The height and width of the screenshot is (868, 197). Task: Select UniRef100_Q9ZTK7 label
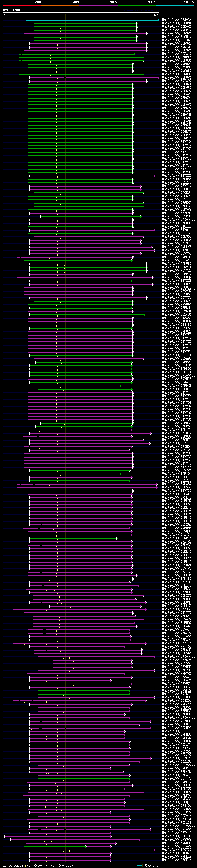pos(177,443)
